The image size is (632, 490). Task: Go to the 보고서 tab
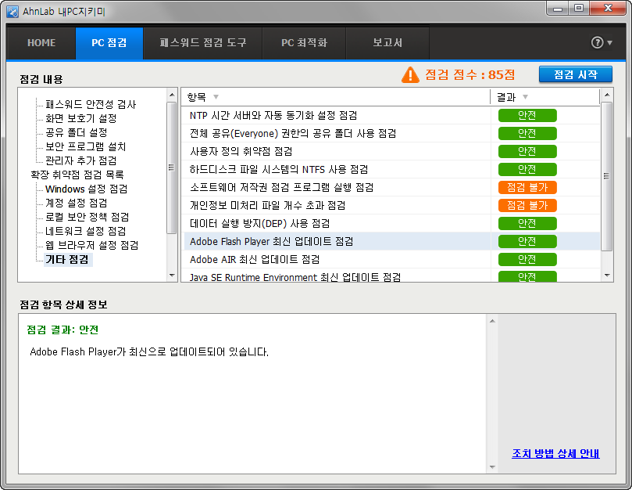click(387, 43)
